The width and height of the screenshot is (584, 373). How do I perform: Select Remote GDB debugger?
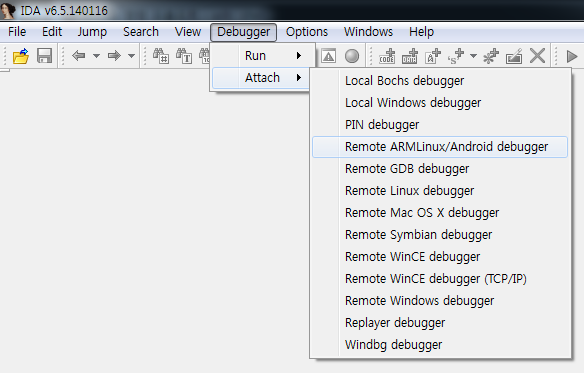[440, 168]
